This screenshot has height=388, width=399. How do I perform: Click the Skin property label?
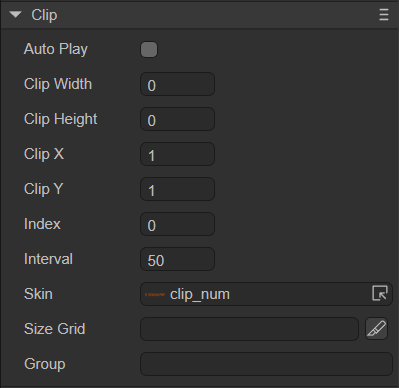click(38, 294)
